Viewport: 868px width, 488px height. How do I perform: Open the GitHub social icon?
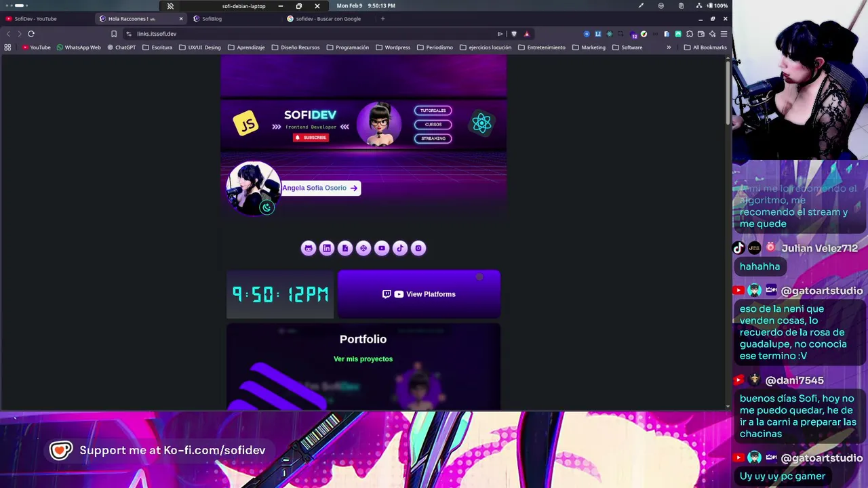[x=309, y=248]
